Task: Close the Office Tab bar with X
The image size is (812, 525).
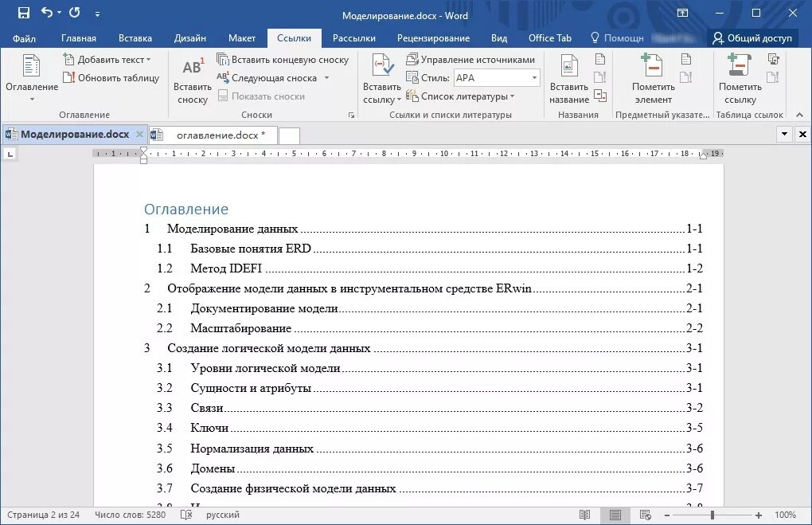Action: click(x=802, y=134)
